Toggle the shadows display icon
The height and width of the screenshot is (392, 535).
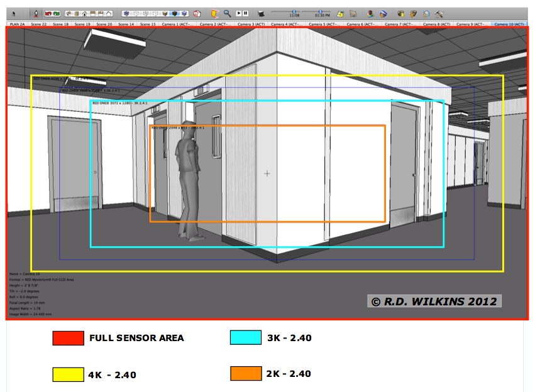tap(261, 13)
